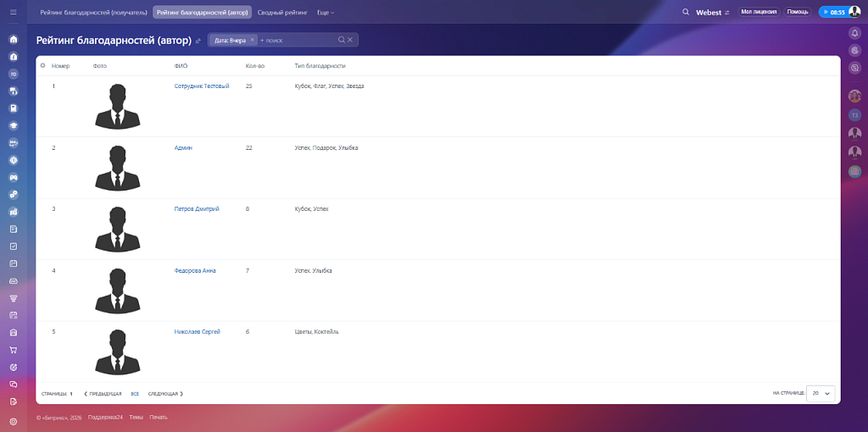Switch to 'Рейтинг благодарностей (получатель)' tab
868x432 pixels.
pyautogui.click(x=93, y=12)
